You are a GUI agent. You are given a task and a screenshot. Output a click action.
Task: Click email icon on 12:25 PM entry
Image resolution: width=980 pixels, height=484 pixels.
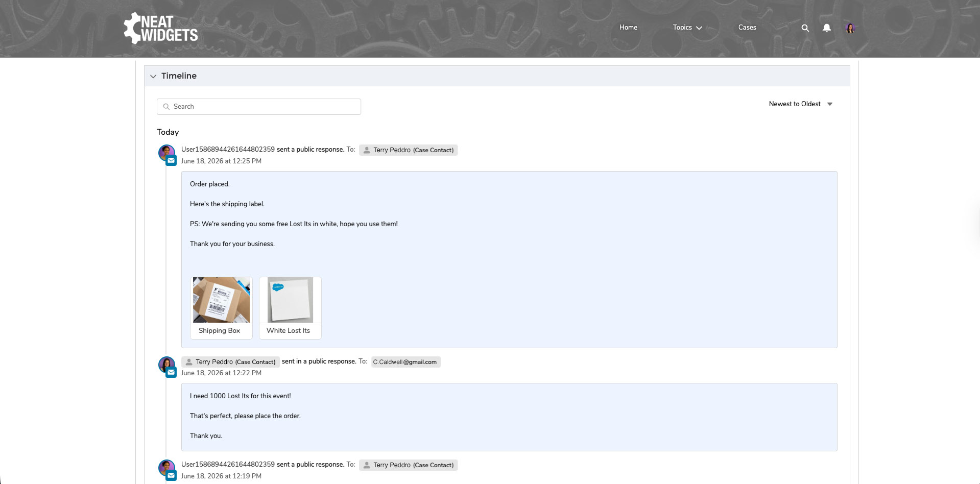(x=172, y=161)
